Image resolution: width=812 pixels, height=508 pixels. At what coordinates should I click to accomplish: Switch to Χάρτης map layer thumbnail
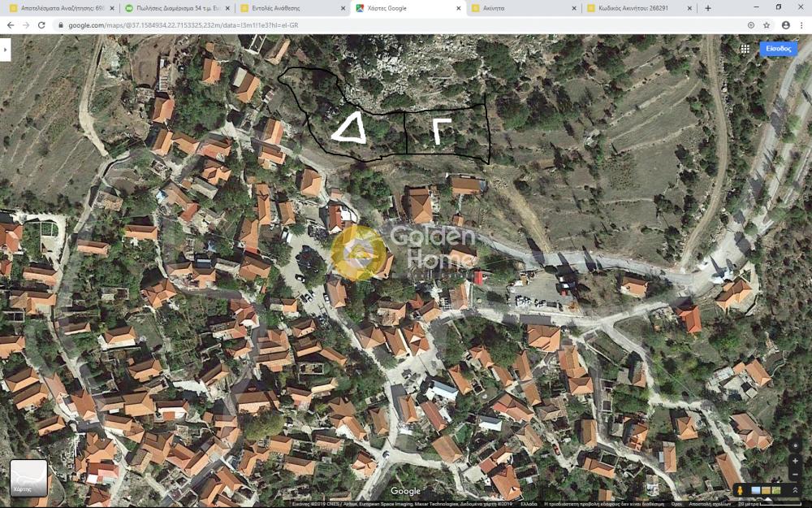pos(28,478)
